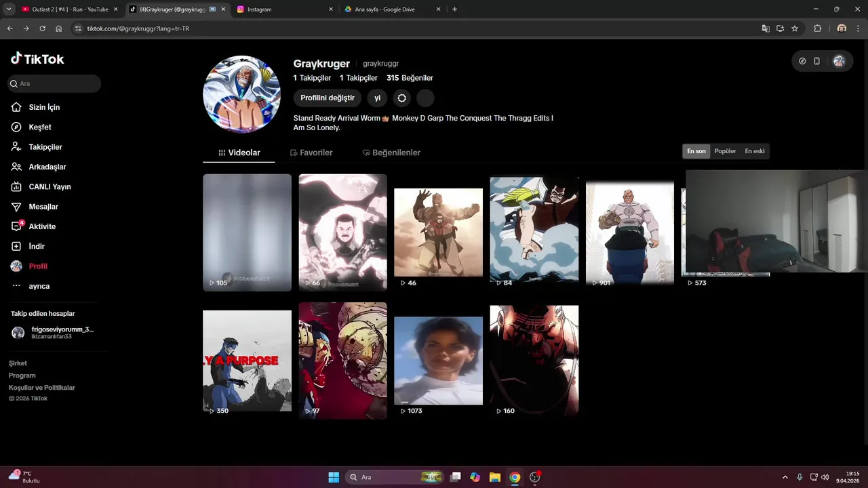This screenshot has height=488, width=868.
Task: Open the Windows Start menu
Action: pyautogui.click(x=334, y=477)
